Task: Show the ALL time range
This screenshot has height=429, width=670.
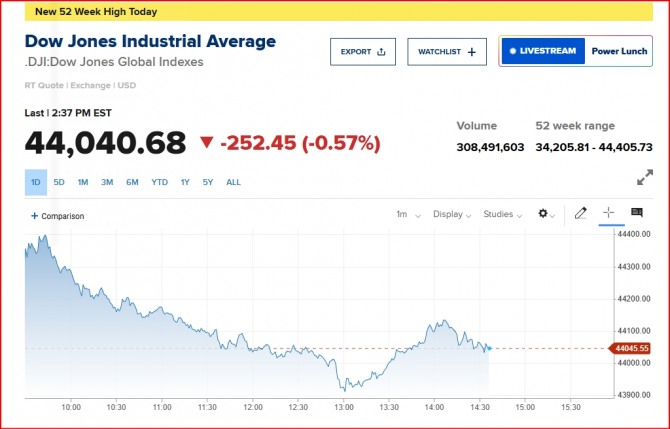Action: coord(233,183)
